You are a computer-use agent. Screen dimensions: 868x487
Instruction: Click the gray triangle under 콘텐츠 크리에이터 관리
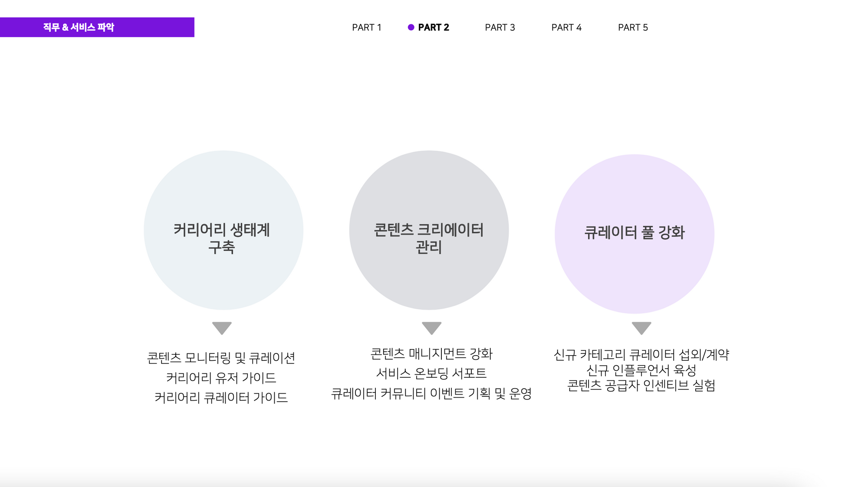432,328
